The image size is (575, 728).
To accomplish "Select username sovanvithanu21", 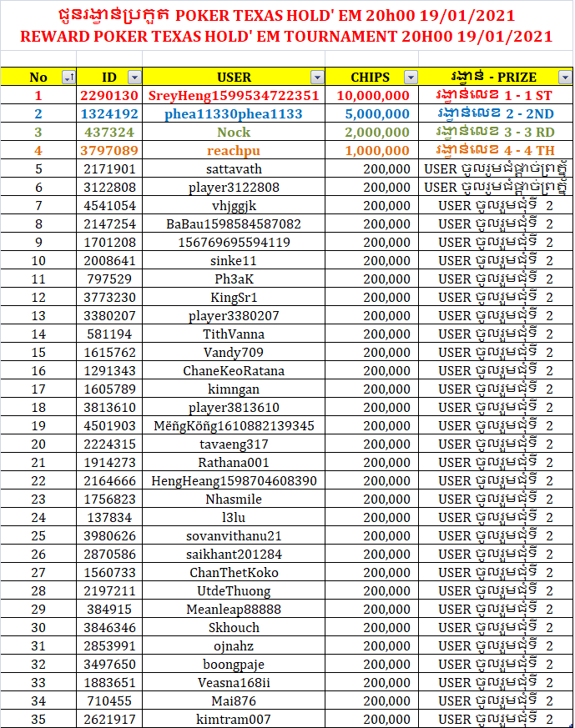I will click(234, 536).
